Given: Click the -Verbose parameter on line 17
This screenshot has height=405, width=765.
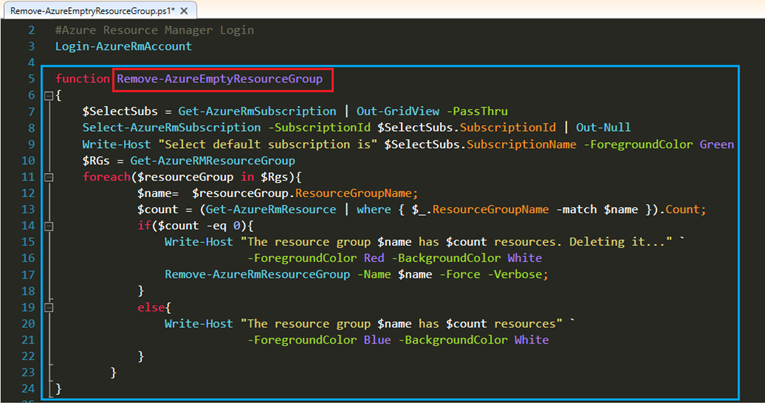Looking at the screenshot, I should [x=515, y=275].
